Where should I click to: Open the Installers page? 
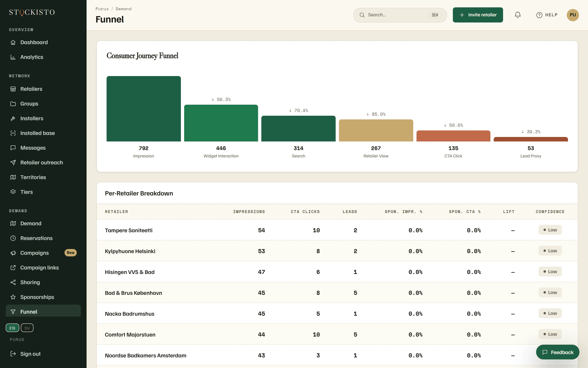pyautogui.click(x=43, y=118)
